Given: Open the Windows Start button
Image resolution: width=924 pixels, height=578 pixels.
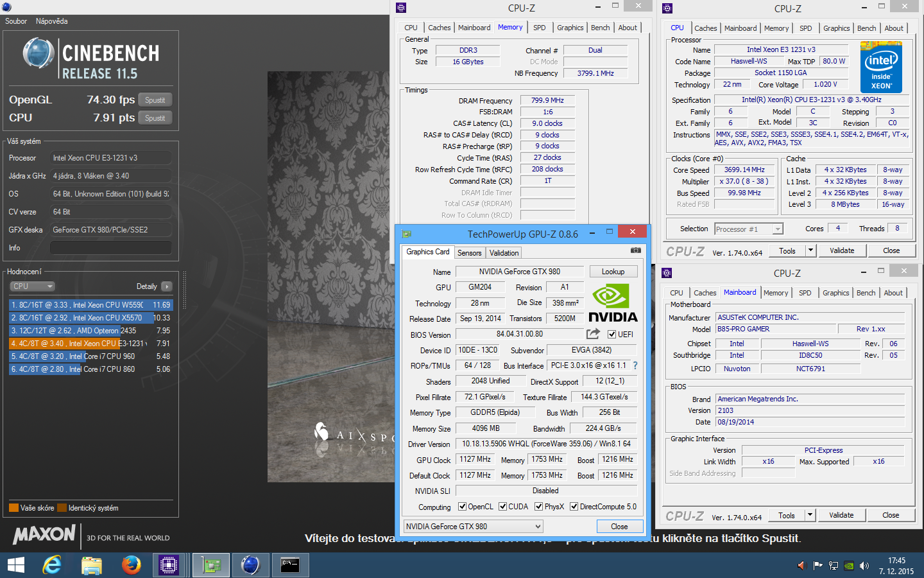Looking at the screenshot, I should pyautogui.click(x=16, y=565).
